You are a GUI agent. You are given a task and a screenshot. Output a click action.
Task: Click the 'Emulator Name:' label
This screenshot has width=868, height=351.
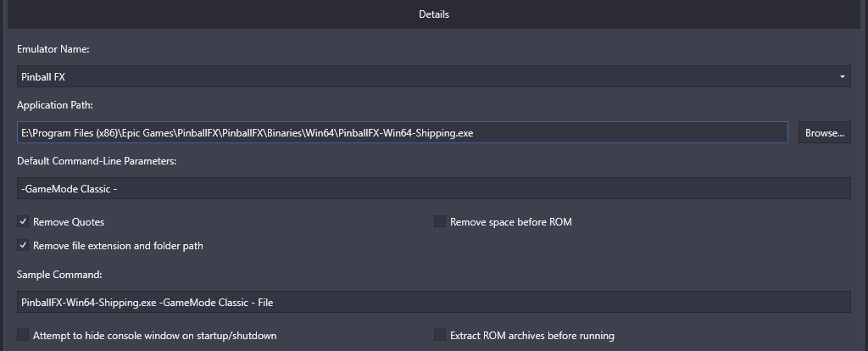(x=53, y=49)
